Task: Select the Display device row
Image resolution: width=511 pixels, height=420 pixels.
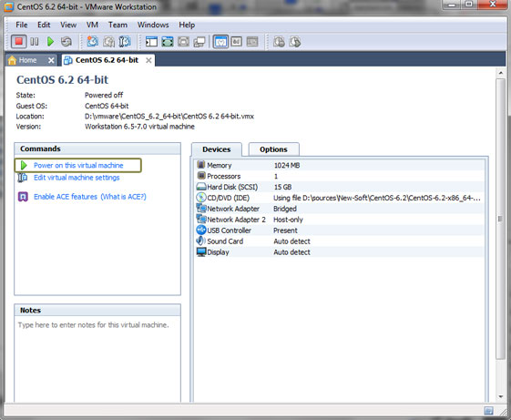Action: click(339, 252)
